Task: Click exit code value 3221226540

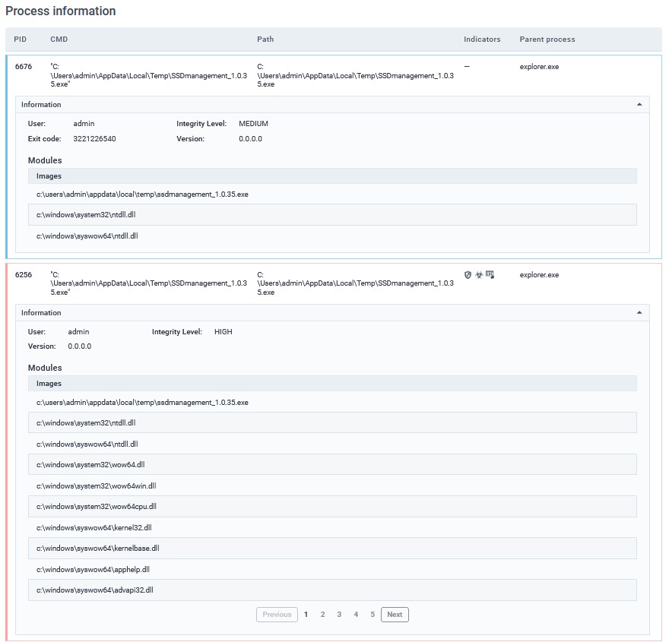Action: click(x=94, y=139)
